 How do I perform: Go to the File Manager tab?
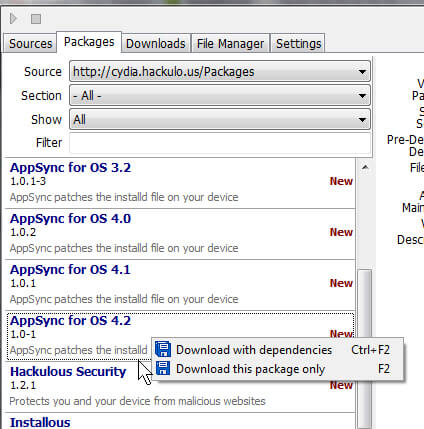coord(230,43)
